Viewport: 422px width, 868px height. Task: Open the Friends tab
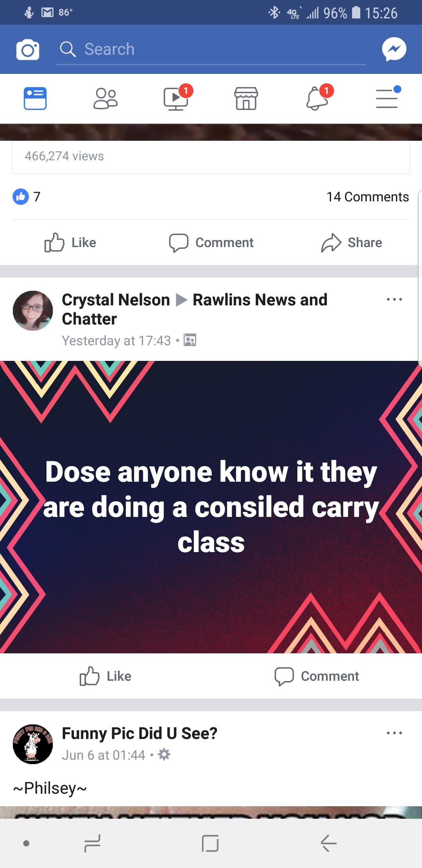[105, 98]
